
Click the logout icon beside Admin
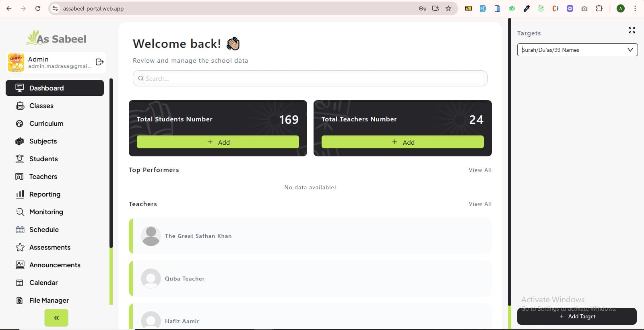(x=100, y=62)
